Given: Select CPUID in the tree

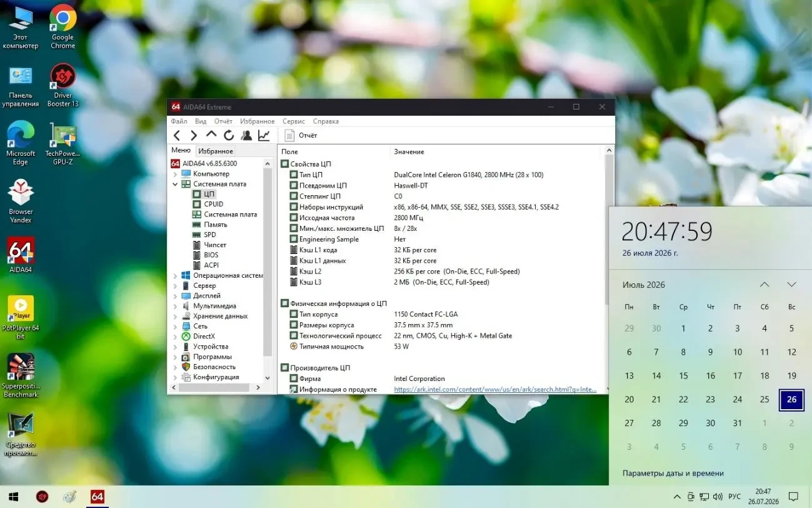Looking at the screenshot, I should pos(213,204).
